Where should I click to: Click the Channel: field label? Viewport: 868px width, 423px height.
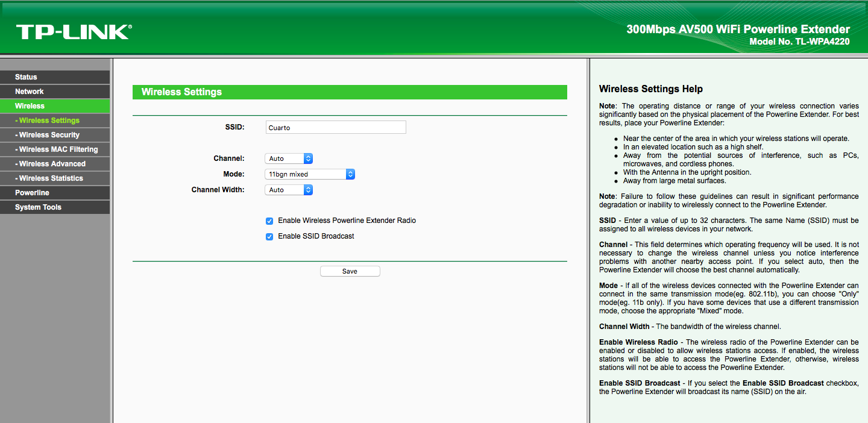229,158
